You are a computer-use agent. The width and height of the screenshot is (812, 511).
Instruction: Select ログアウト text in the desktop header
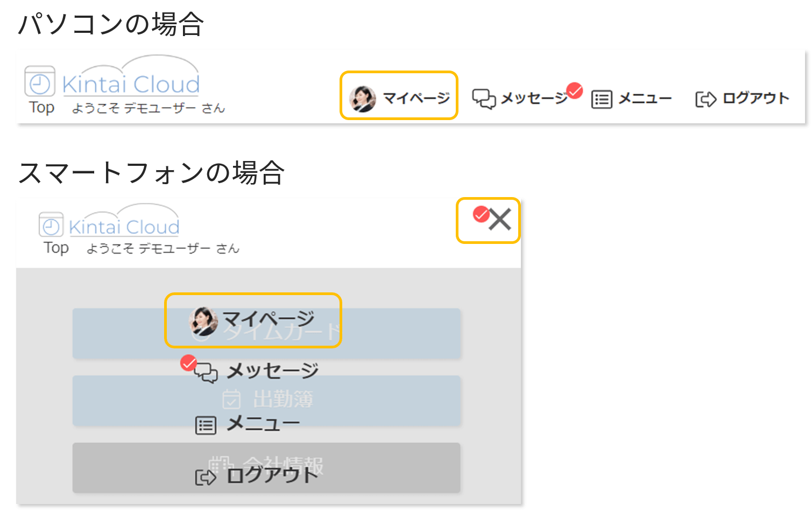point(755,98)
